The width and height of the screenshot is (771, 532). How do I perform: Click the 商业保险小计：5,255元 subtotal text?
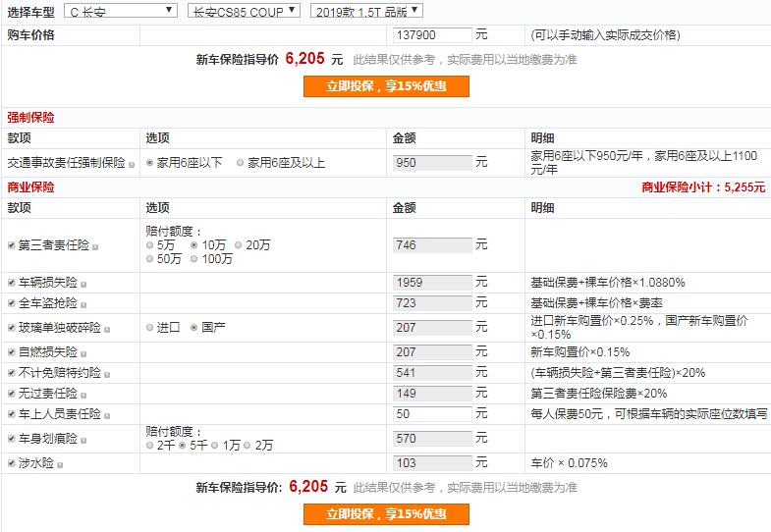[703, 187]
